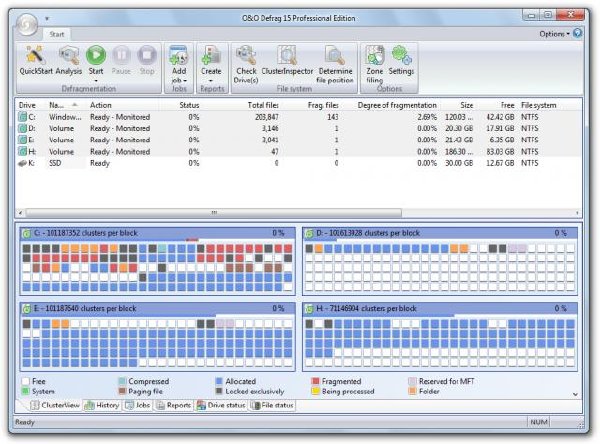Click the Folder orange legend swatch
This screenshot has width=600, height=444.
412,392
